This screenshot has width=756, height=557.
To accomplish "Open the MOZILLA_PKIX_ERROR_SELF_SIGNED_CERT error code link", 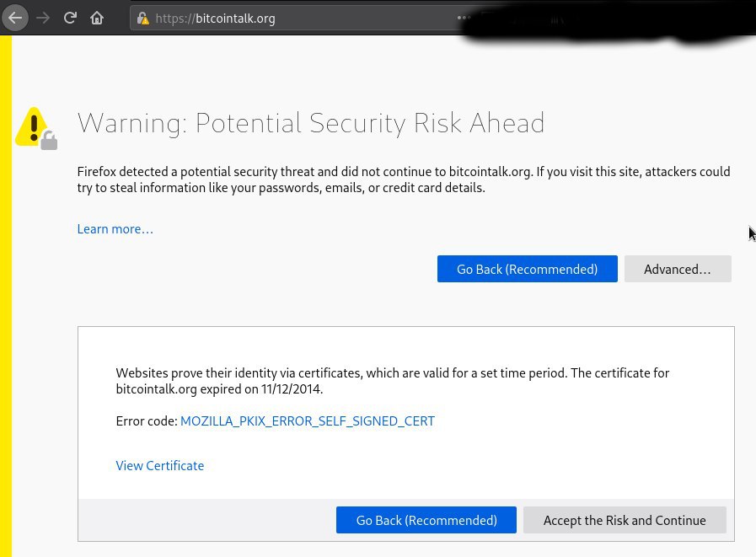I will [308, 421].
